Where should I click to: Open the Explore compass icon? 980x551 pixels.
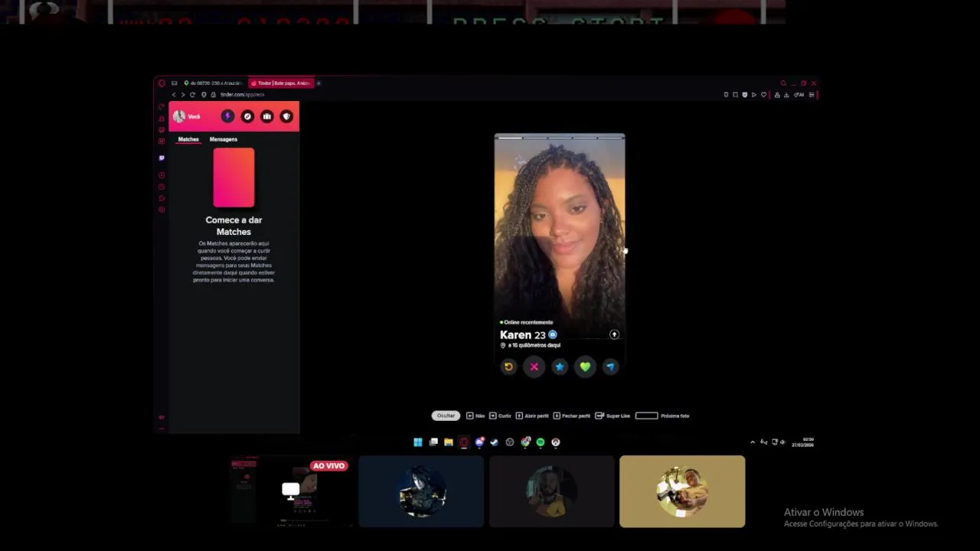coord(247,116)
